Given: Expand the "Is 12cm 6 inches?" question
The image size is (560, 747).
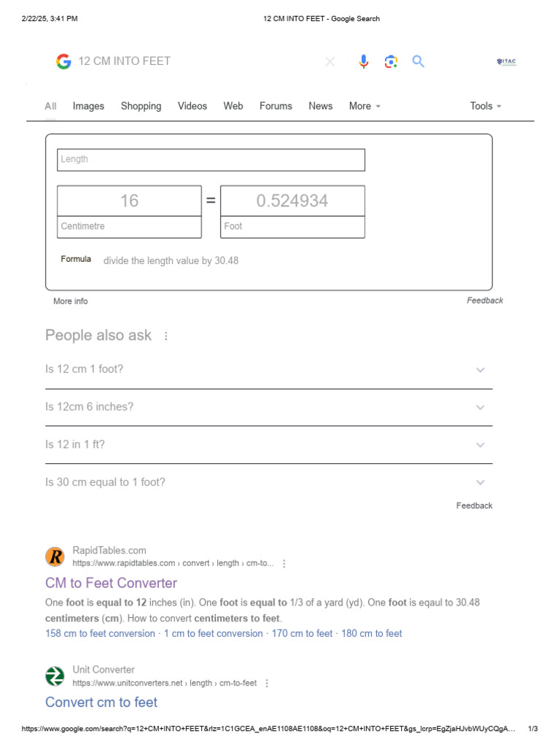Looking at the screenshot, I should coord(480,407).
